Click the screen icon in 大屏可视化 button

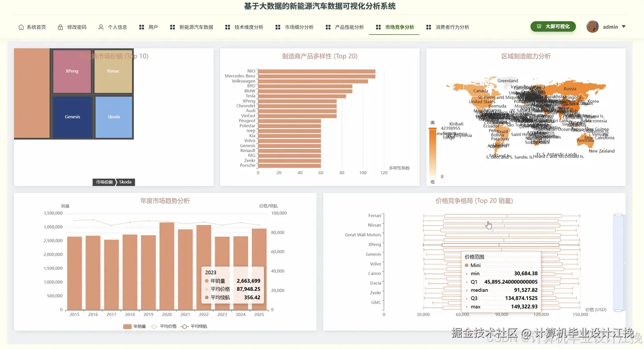[x=539, y=27]
